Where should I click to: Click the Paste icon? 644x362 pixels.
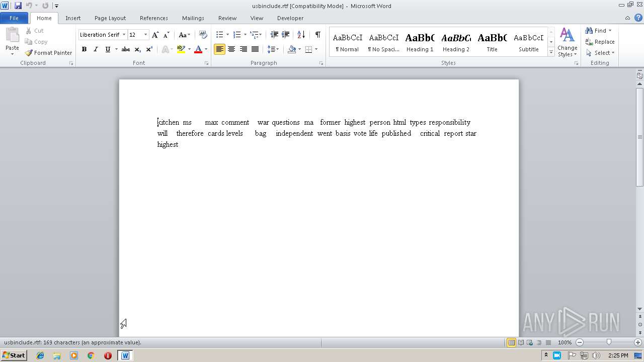(12, 36)
